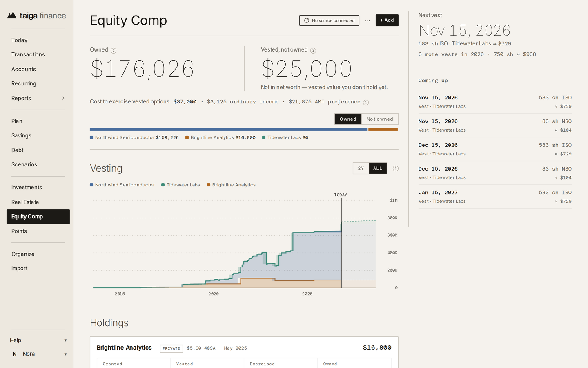
Task: Click the blue Northwind segment of the allocation bar
Action: point(229,129)
